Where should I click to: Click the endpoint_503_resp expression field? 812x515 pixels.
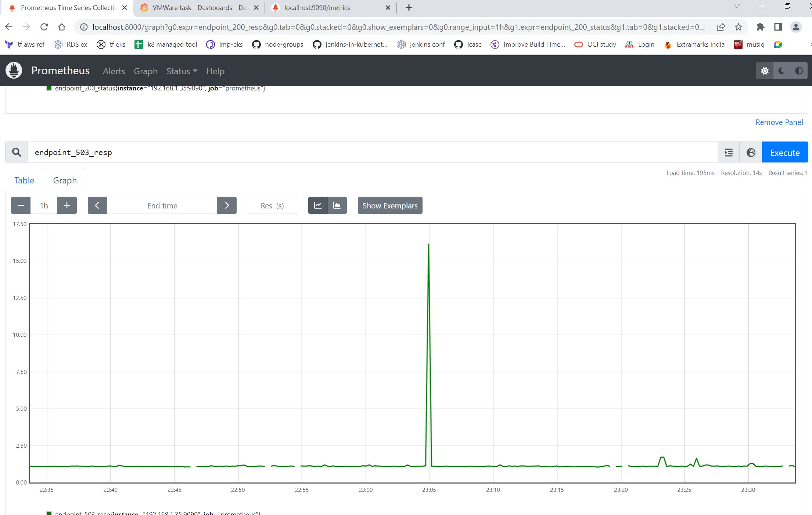click(x=373, y=152)
